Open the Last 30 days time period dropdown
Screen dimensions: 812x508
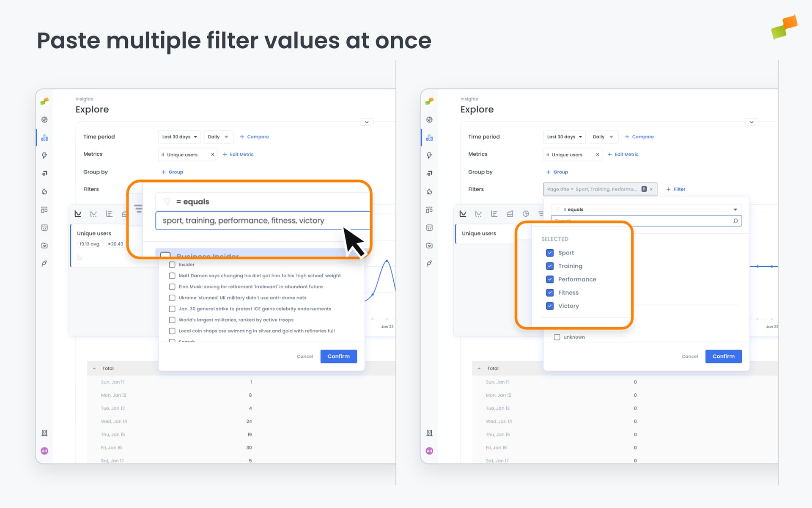[564, 137]
